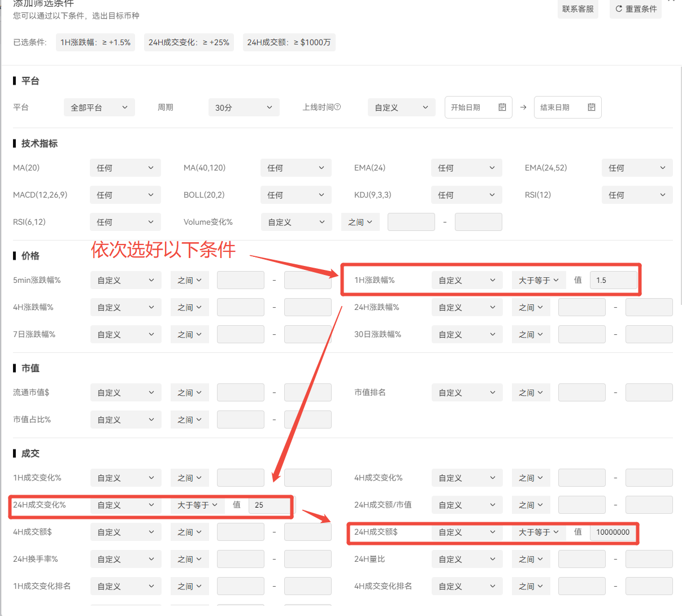Click the 流通市值$ minimum value field
The height and width of the screenshot is (616, 682).
click(241, 392)
